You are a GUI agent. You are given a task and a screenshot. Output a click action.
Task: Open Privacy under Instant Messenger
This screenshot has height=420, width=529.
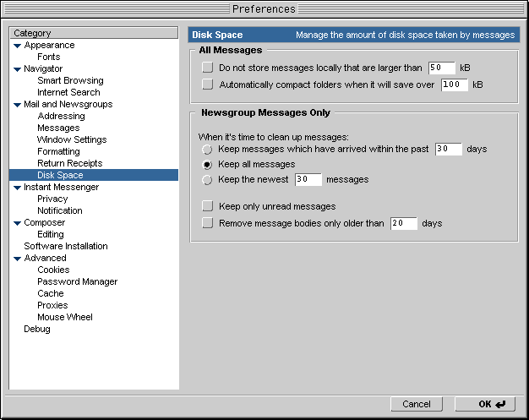(x=52, y=199)
